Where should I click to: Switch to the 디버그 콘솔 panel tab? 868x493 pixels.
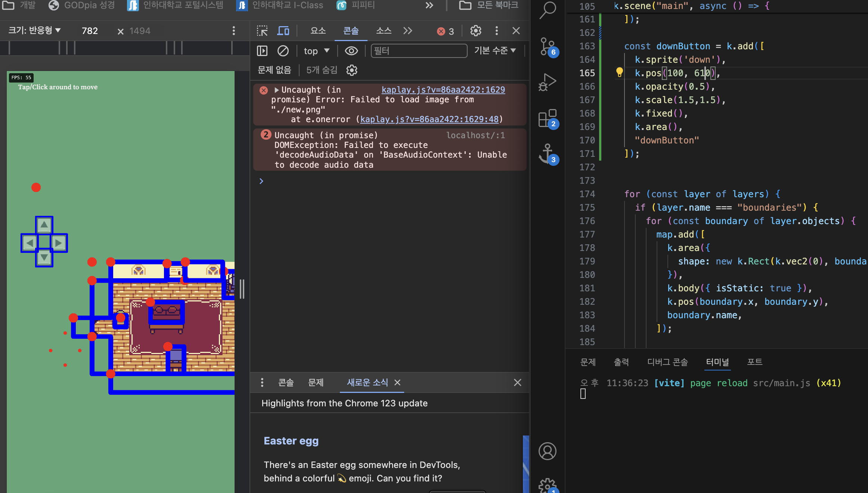667,362
